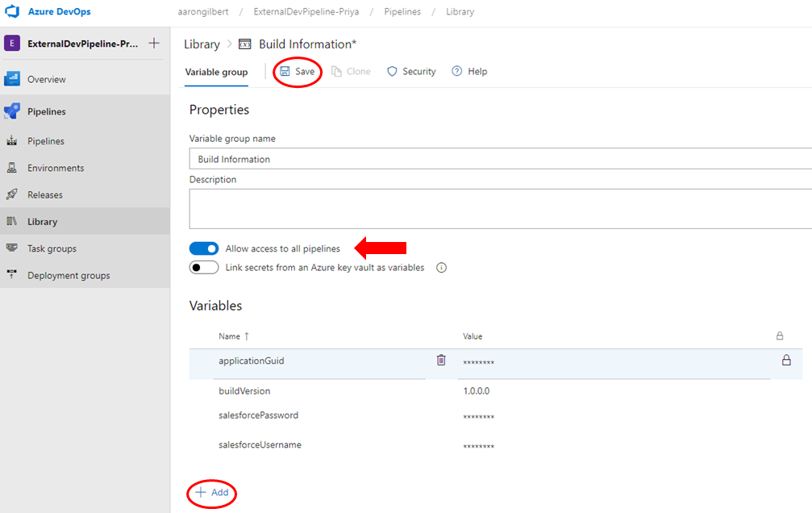812x513 pixels.
Task: Open the ExternalDevPipeline-Pr... project title
Action: pos(83,44)
